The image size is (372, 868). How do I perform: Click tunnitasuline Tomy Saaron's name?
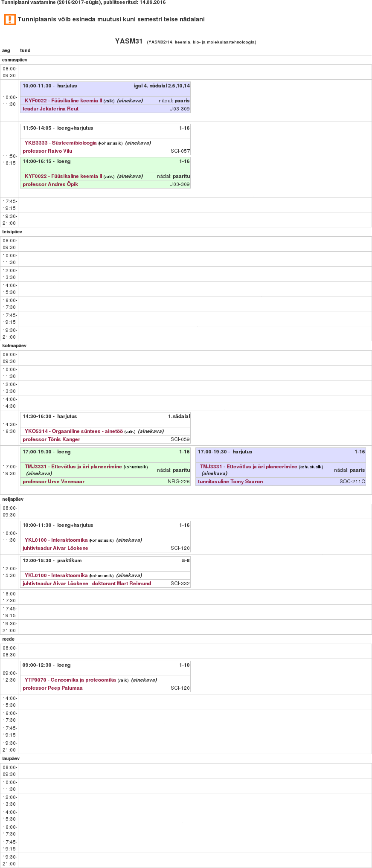coord(230,482)
